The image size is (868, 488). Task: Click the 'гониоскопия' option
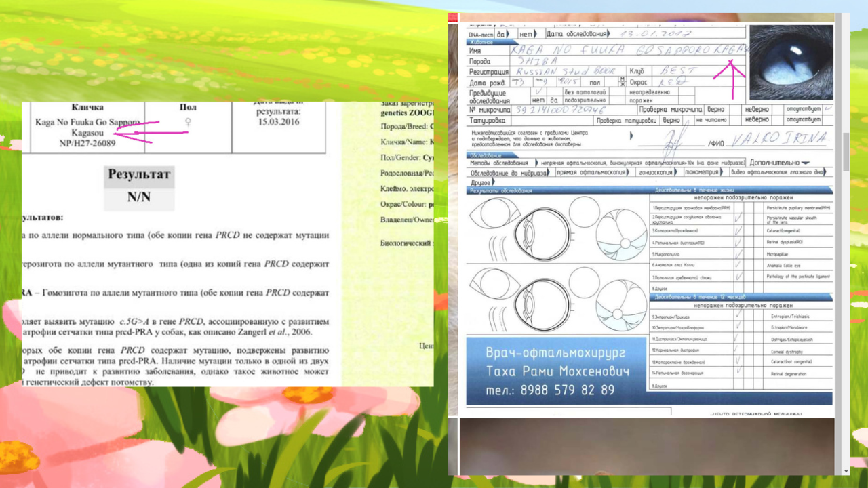point(655,174)
